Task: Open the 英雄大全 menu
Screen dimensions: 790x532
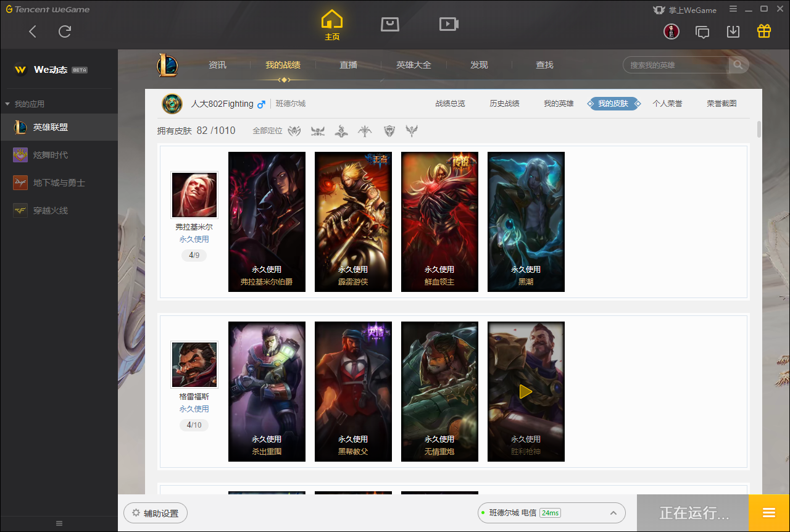Action: pos(414,65)
